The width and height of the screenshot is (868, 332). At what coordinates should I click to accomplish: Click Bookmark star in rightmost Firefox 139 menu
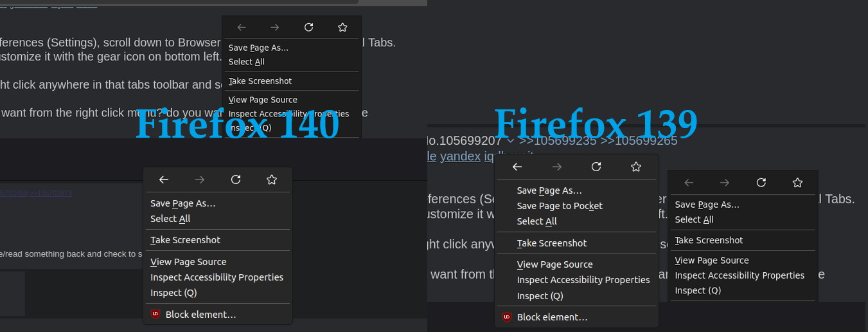797,183
